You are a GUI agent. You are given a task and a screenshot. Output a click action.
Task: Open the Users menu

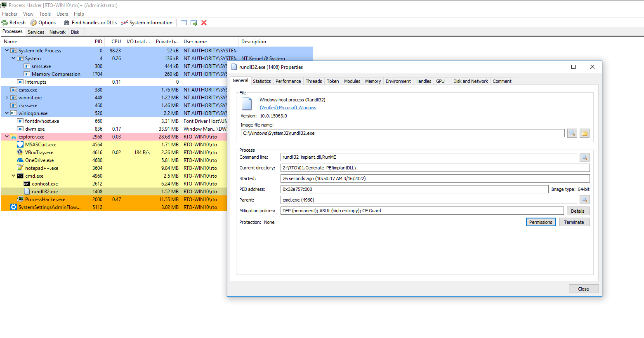62,14
